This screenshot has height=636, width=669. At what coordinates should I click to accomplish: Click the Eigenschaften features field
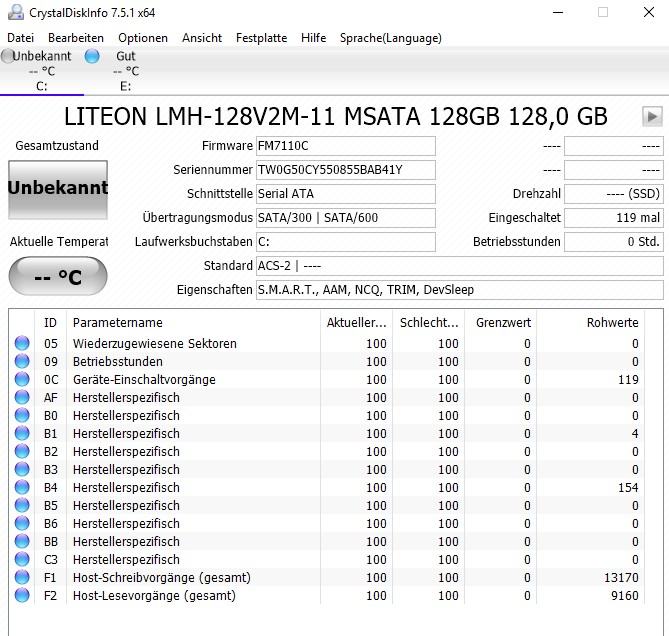[460, 290]
